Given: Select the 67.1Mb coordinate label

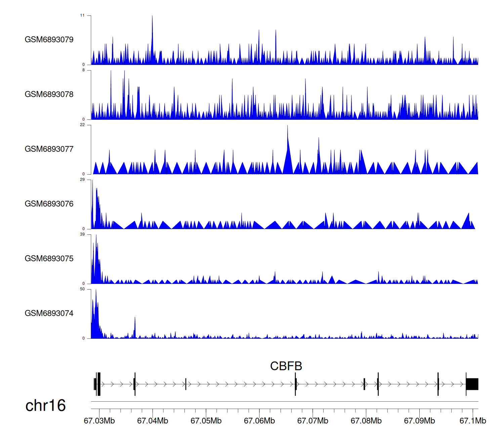Looking at the screenshot, I should pos(473,421).
